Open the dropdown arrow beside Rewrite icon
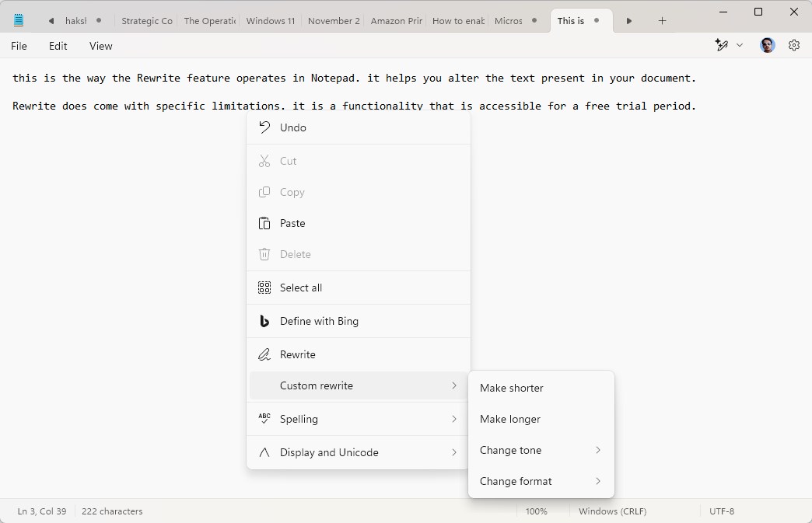Viewport: 812px width, 523px height. point(740,46)
